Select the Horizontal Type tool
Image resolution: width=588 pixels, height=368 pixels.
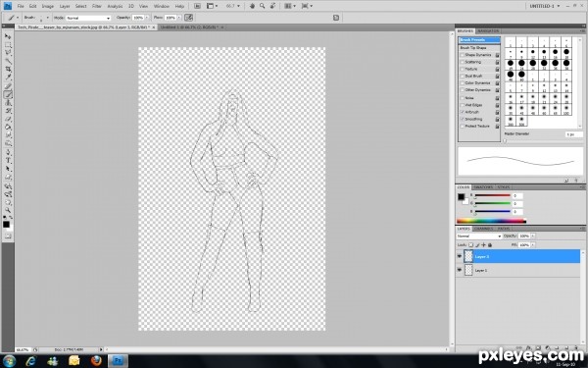tap(8, 161)
